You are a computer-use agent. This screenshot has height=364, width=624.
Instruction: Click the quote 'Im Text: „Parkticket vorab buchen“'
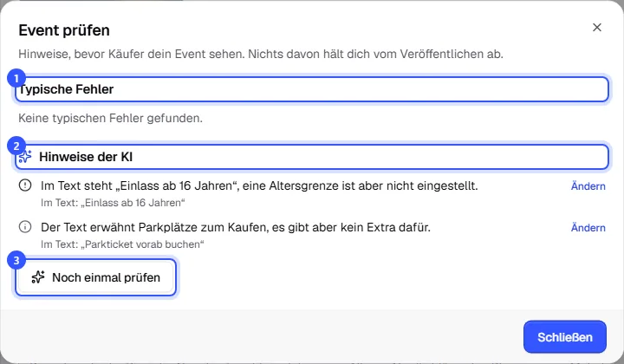(122, 244)
